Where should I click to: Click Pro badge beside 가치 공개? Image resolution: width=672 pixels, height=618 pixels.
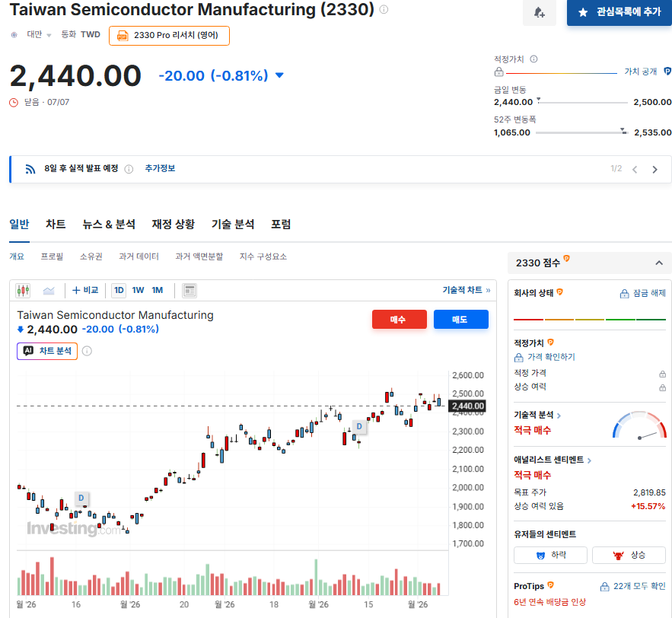(x=667, y=71)
